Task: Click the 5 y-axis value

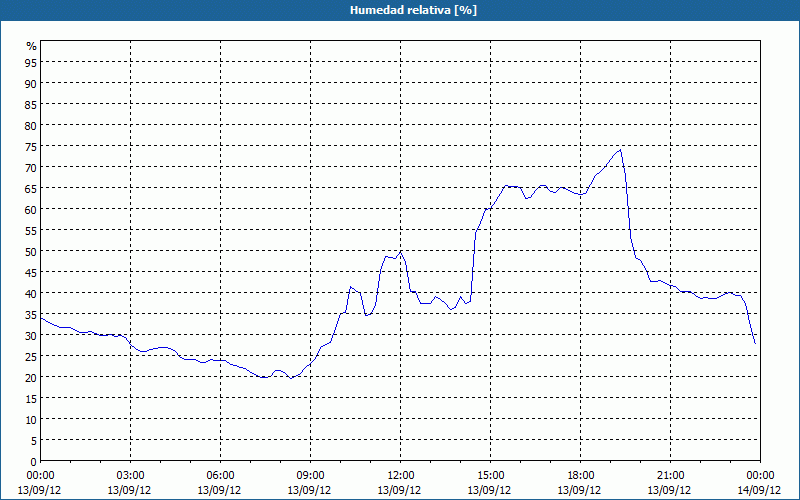Action: [x=34, y=441]
